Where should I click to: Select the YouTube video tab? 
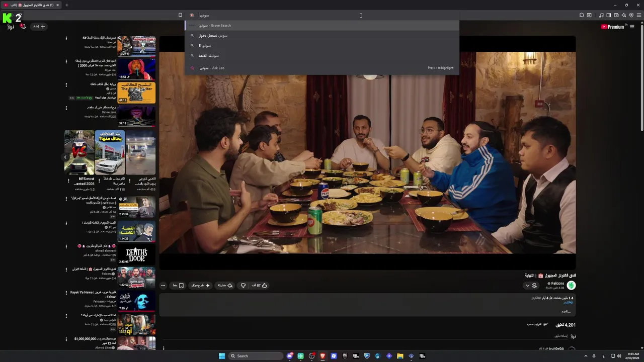coord(31,5)
